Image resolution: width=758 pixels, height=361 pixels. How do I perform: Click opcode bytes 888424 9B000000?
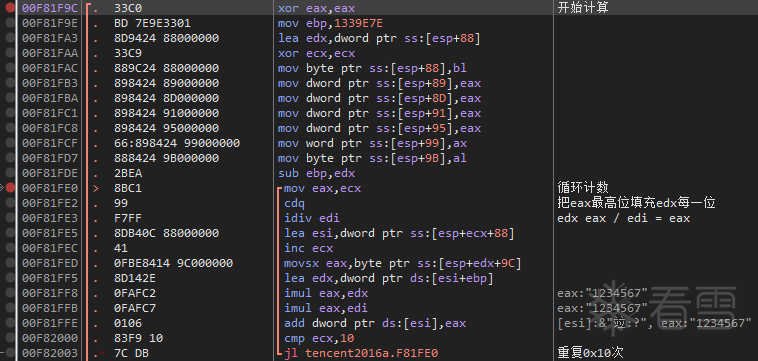pyautogui.click(x=166, y=158)
